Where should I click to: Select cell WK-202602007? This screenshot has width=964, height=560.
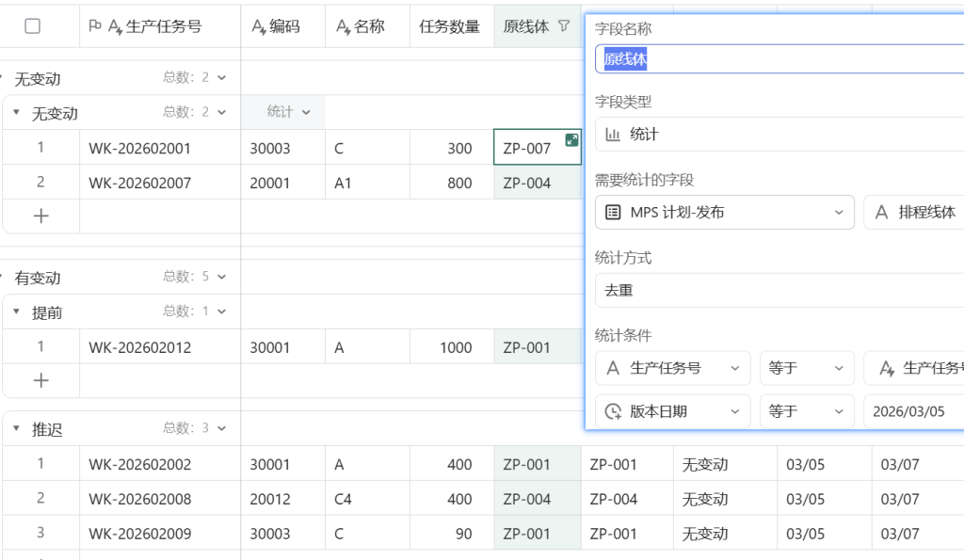[x=160, y=182]
